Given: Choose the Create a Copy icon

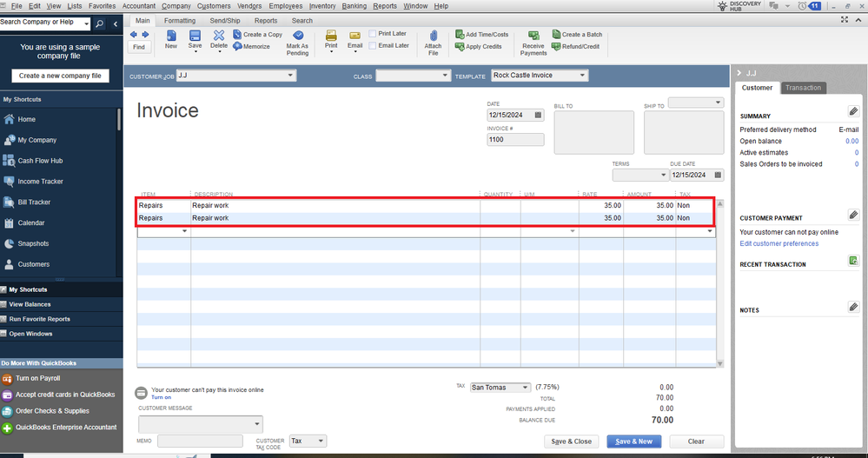Looking at the screenshot, I should [237, 35].
